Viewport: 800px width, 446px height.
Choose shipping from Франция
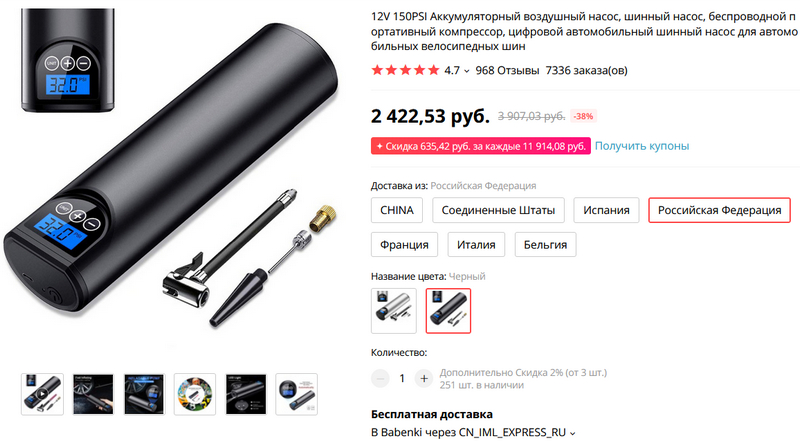tap(404, 244)
